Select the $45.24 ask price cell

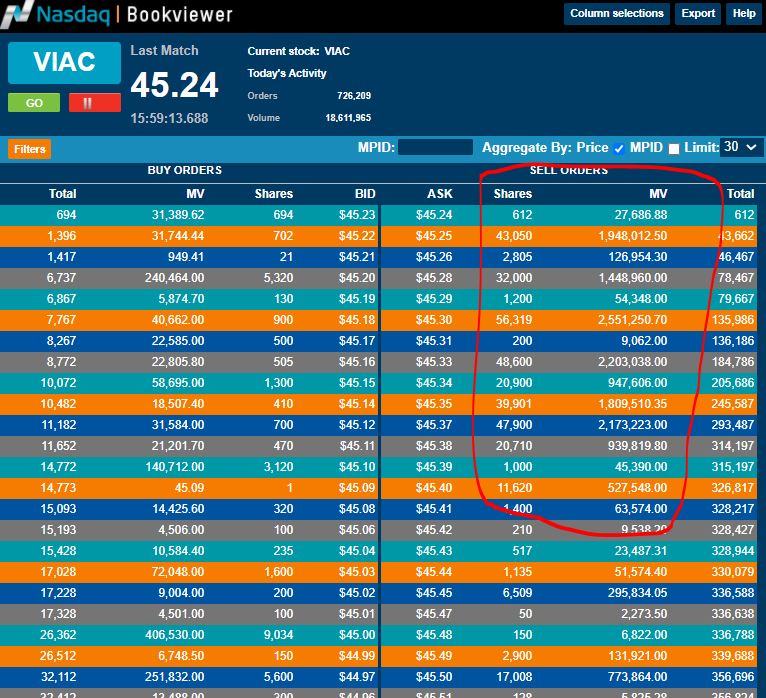coord(434,215)
